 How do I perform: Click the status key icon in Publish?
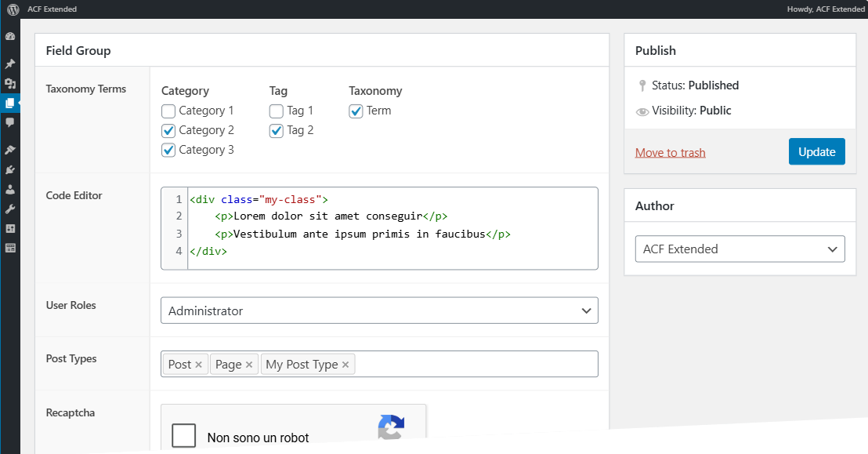coord(642,85)
